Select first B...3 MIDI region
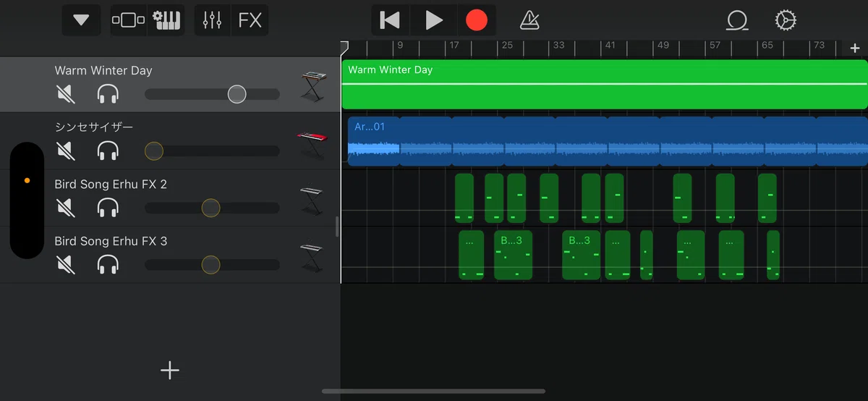The height and width of the screenshot is (401, 868). tap(513, 255)
